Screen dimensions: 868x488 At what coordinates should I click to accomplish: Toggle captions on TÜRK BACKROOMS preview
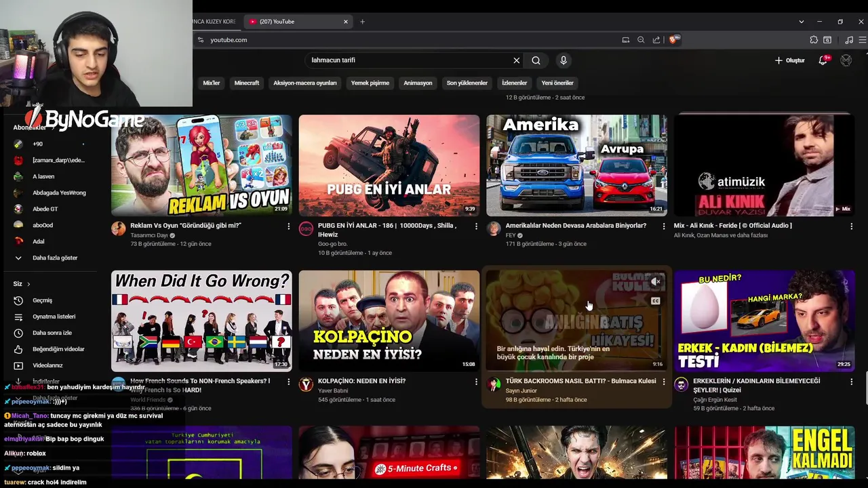656,301
